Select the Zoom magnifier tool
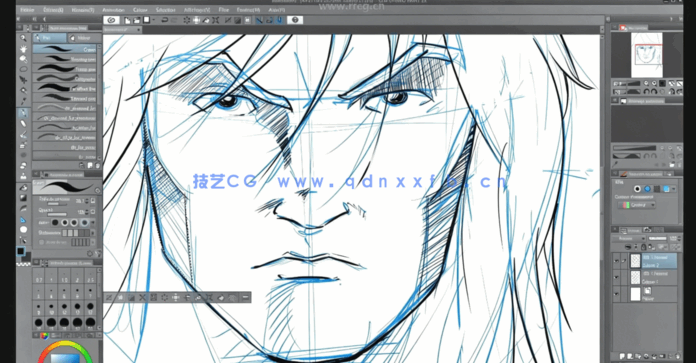Viewport: 696px width, 363px height. [23, 38]
